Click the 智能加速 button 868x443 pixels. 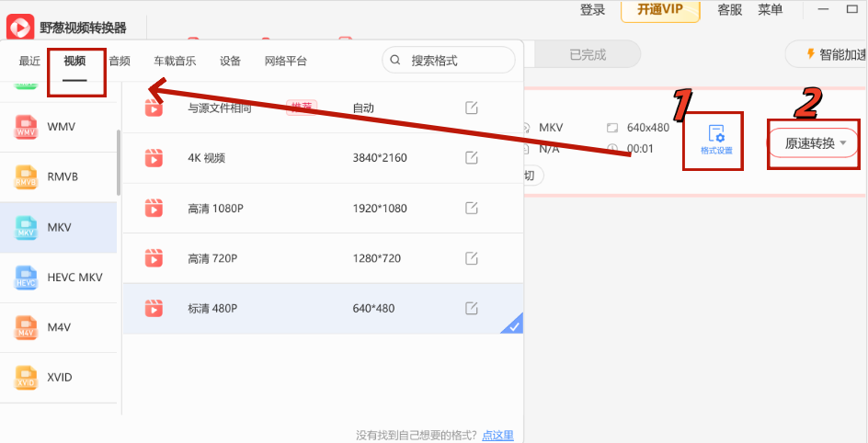tap(827, 54)
